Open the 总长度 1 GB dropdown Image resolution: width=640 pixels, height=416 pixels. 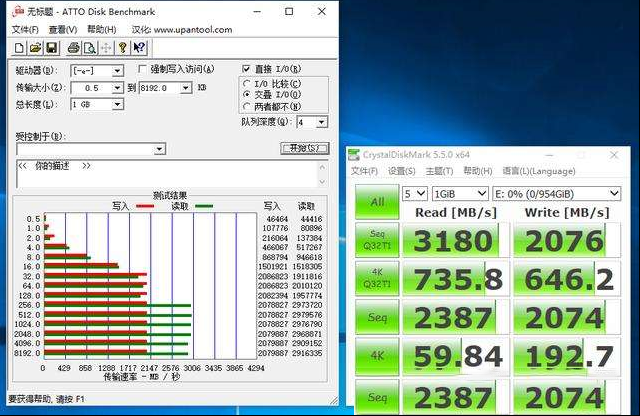(118, 105)
